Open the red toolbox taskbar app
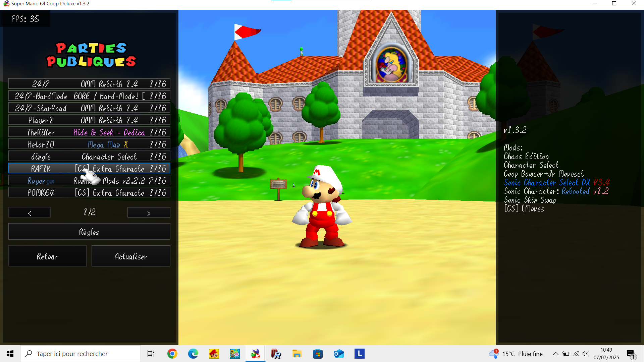 276,354
